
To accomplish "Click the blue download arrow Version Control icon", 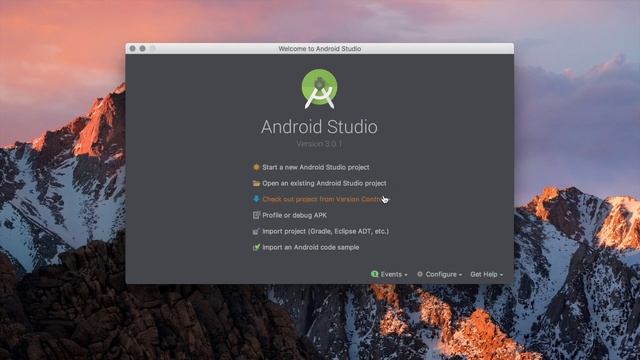I will [256, 199].
